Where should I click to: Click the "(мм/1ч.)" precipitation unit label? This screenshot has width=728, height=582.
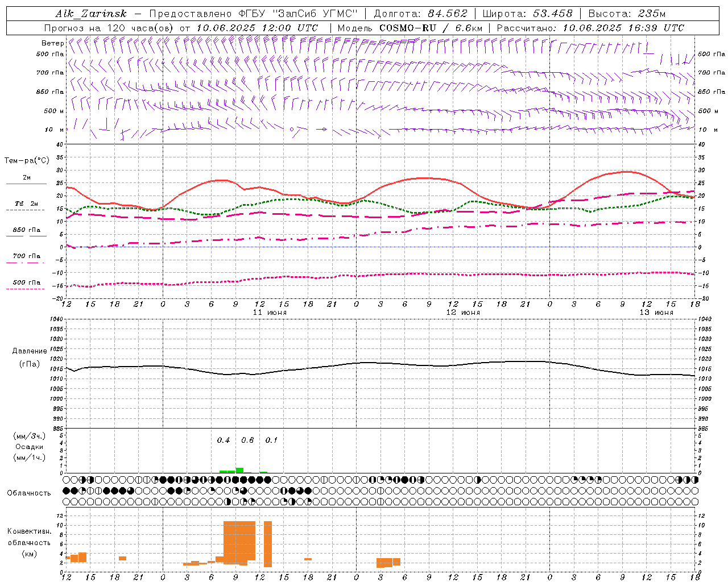tap(29, 458)
